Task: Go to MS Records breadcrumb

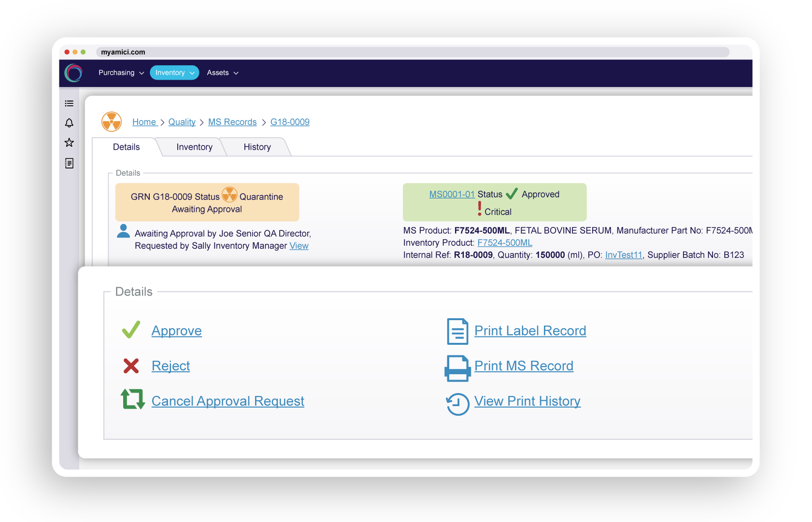Action: coord(232,122)
